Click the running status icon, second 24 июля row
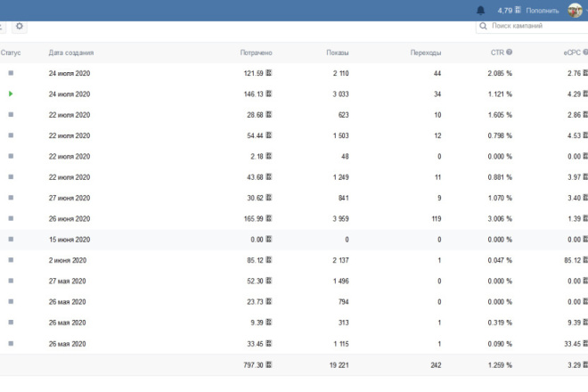Viewport: 588px width, 392px height. point(11,94)
